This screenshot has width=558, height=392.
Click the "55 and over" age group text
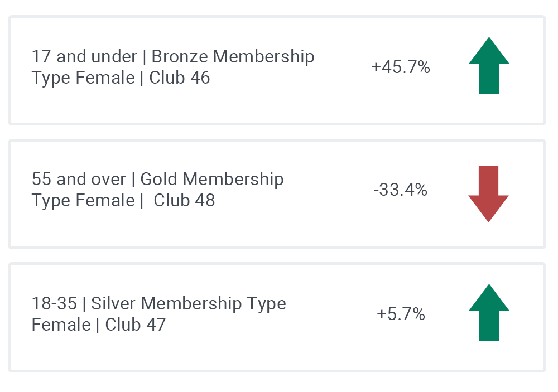click(79, 179)
